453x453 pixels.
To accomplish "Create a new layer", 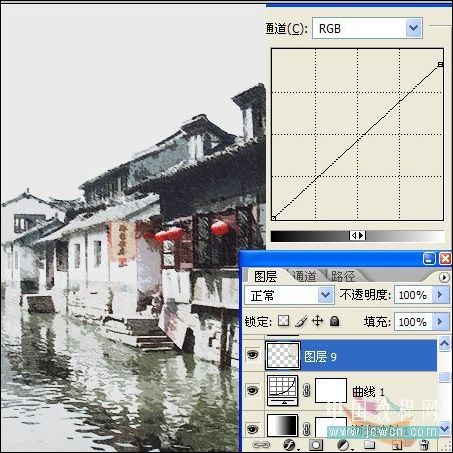I will click(396, 445).
